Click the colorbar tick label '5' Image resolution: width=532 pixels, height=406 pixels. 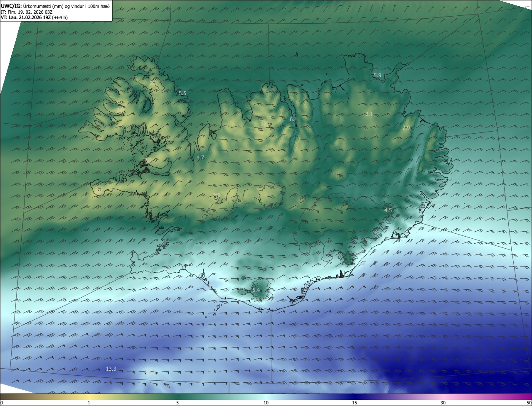click(177, 403)
